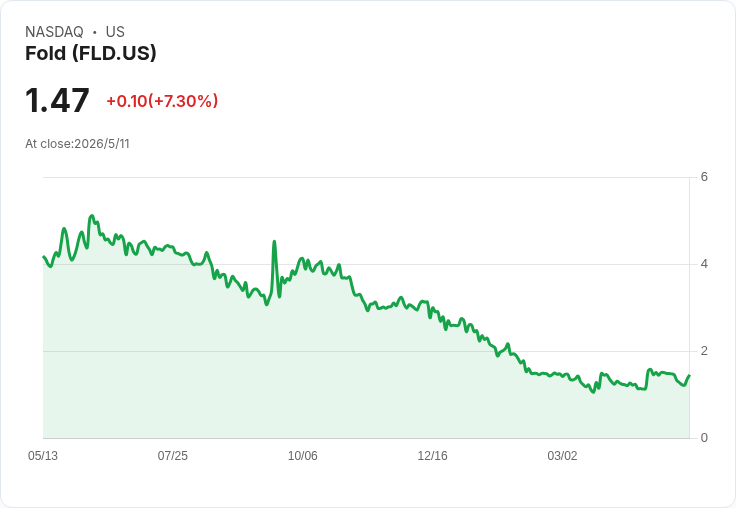Click the NASDAQ exchange label
Viewport: 736px width, 508px height.
coord(54,31)
